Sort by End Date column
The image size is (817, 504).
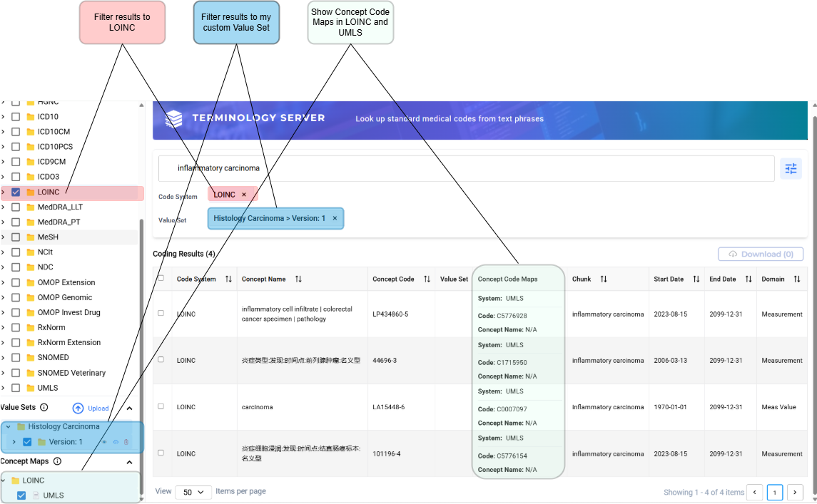pos(749,279)
